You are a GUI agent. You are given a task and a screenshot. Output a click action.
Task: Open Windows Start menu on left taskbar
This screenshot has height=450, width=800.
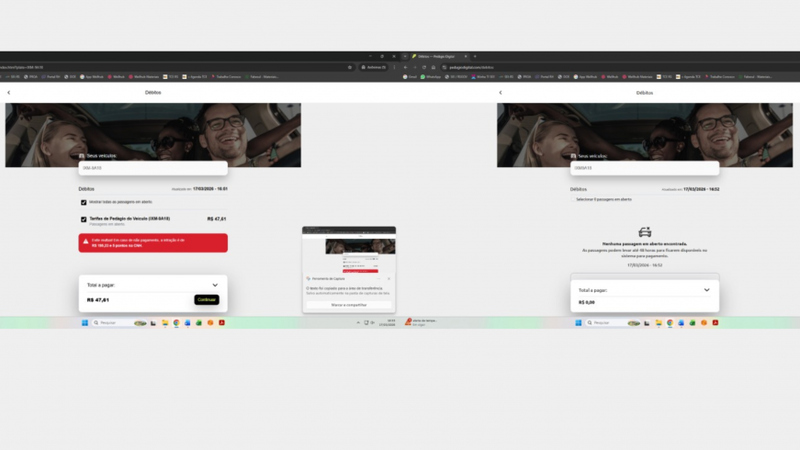[86, 323]
